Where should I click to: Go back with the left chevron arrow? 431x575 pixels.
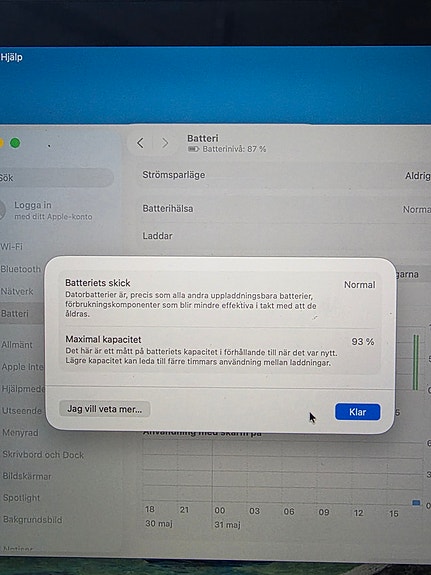coord(140,143)
